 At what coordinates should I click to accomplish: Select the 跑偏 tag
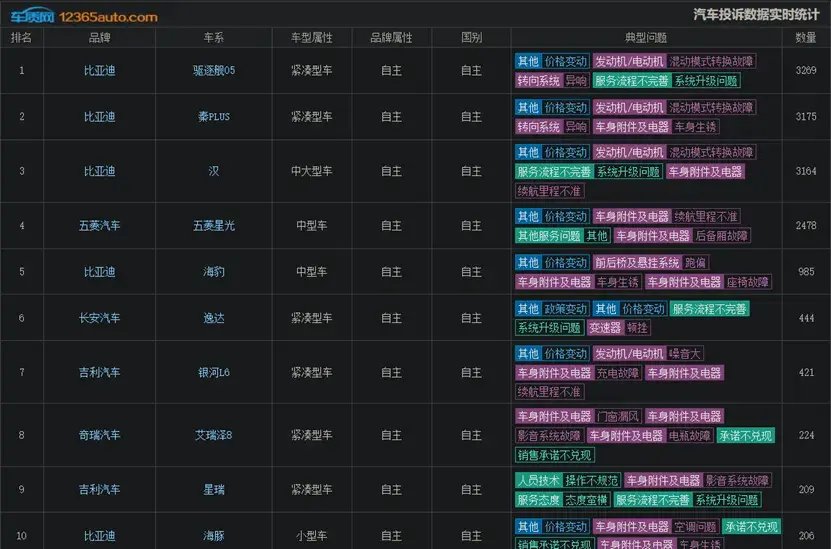pos(695,263)
